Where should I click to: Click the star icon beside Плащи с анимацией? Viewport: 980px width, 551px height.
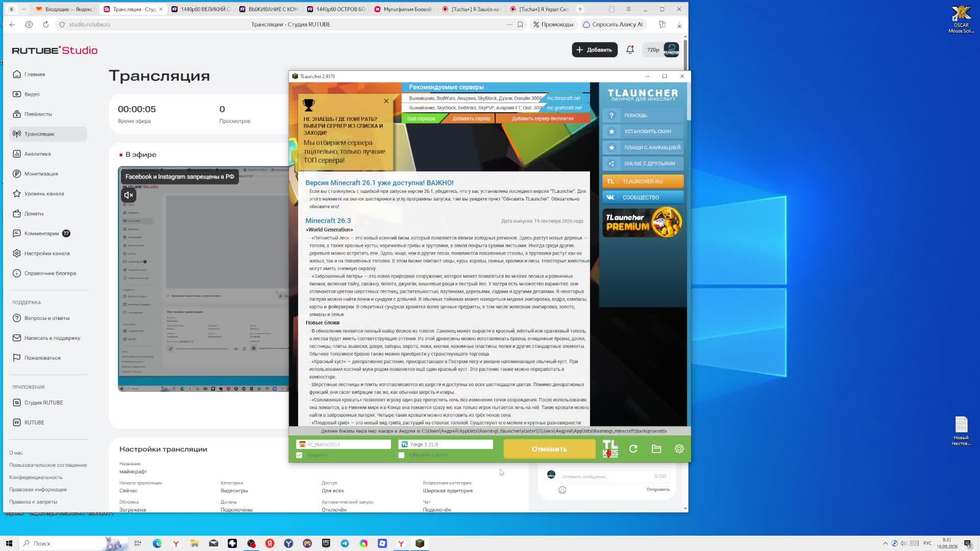pos(611,147)
